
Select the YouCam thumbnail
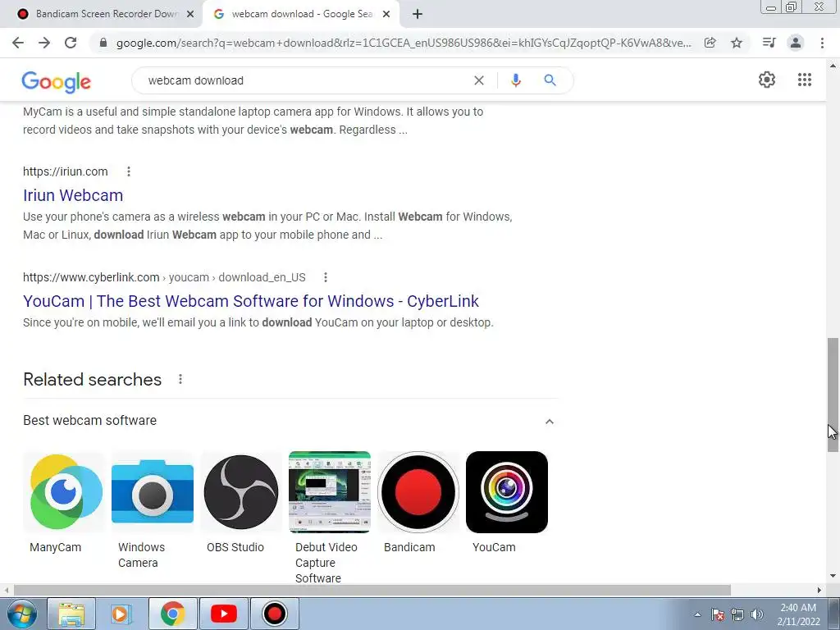(507, 492)
